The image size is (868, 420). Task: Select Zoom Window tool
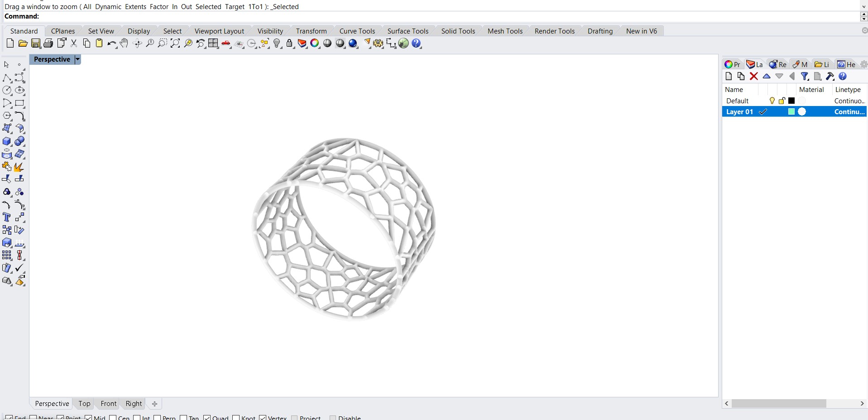pyautogui.click(x=162, y=43)
